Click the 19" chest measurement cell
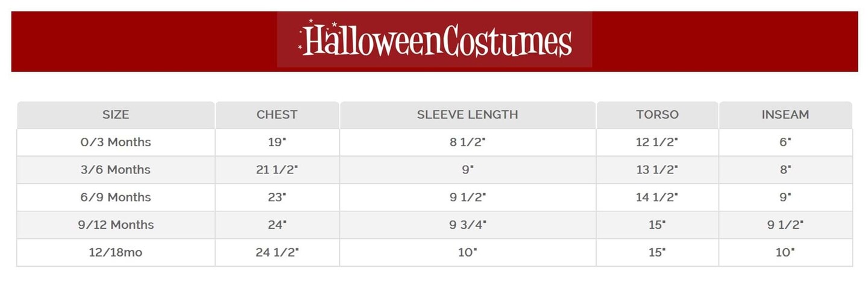This screenshot has width=868, height=283. pyautogui.click(x=277, y=142)
